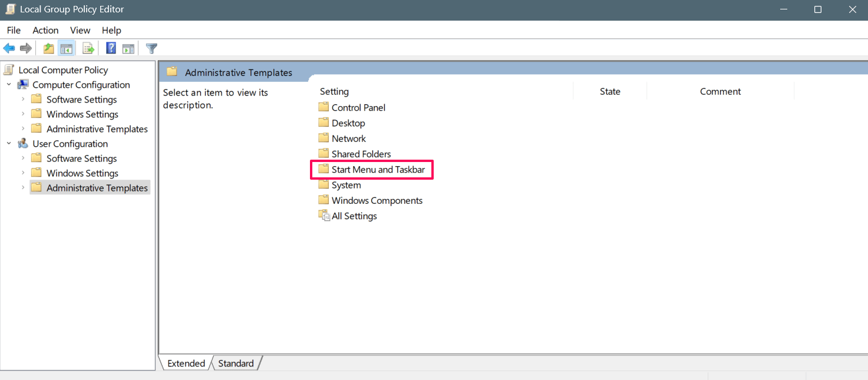Viewport: 868px width, 380px height.
Task: Click the Back arrow toolbar icon
Action: (x=9, y=48)
